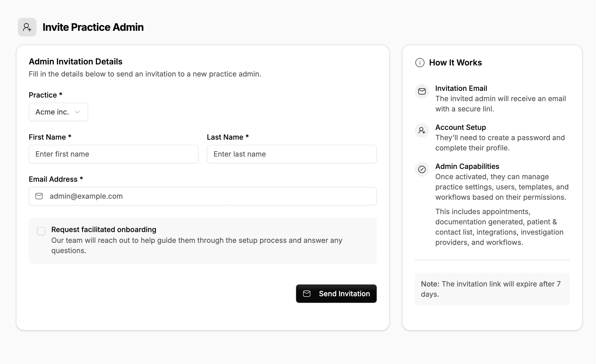
Task: Click the First Name * label
Action: (x=50, y=137)
